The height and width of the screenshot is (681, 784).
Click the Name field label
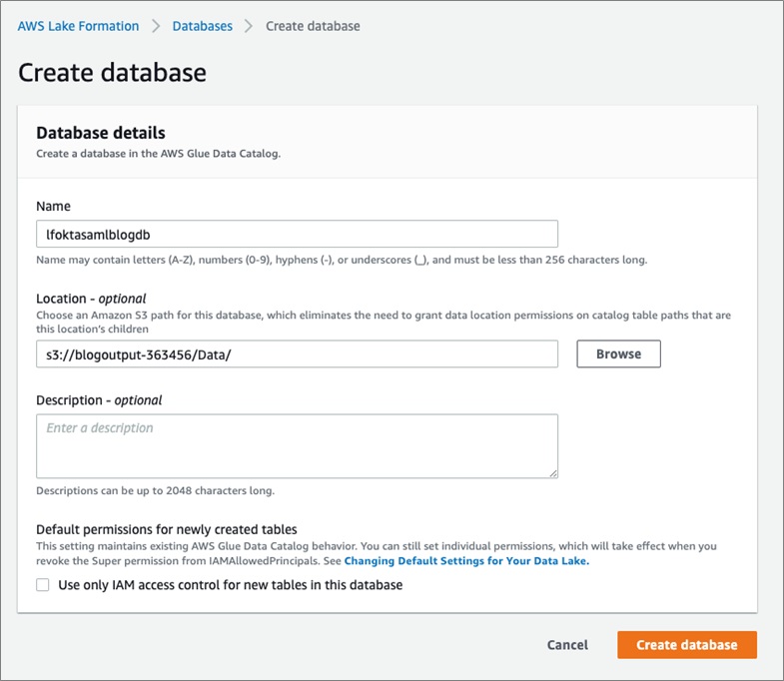(53, 206)
